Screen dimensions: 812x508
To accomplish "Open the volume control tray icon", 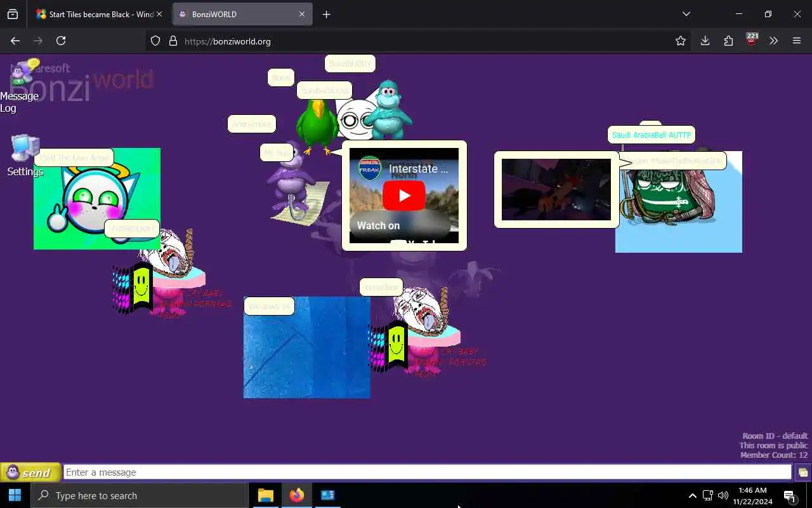I will point(723,495).
